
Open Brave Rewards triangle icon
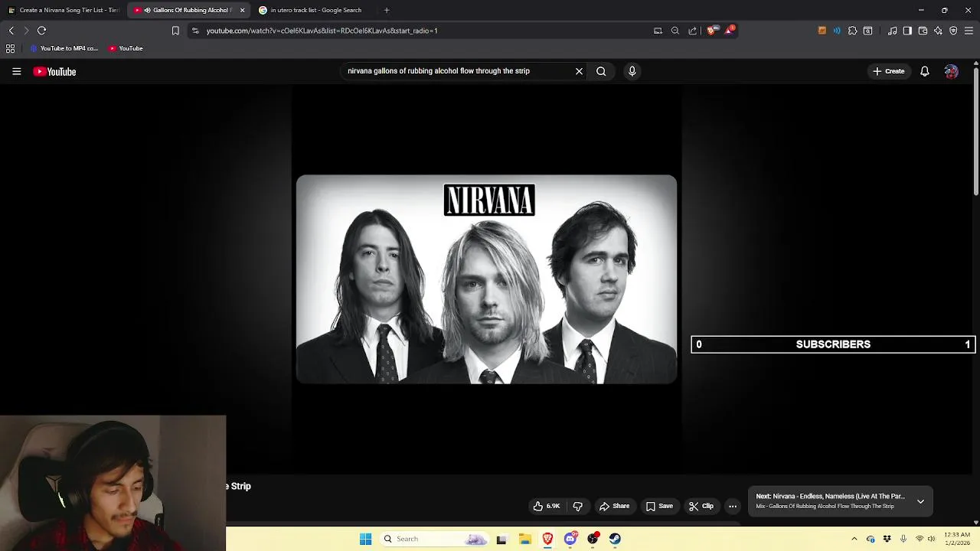pos(730,30)
